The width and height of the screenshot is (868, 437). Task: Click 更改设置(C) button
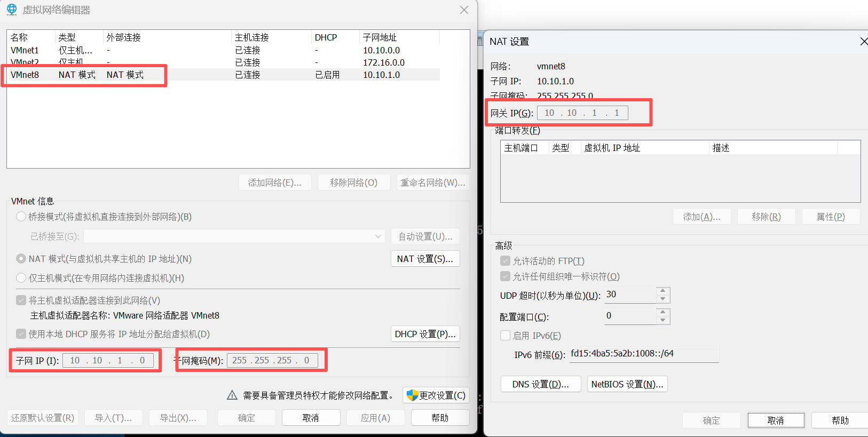436,395
